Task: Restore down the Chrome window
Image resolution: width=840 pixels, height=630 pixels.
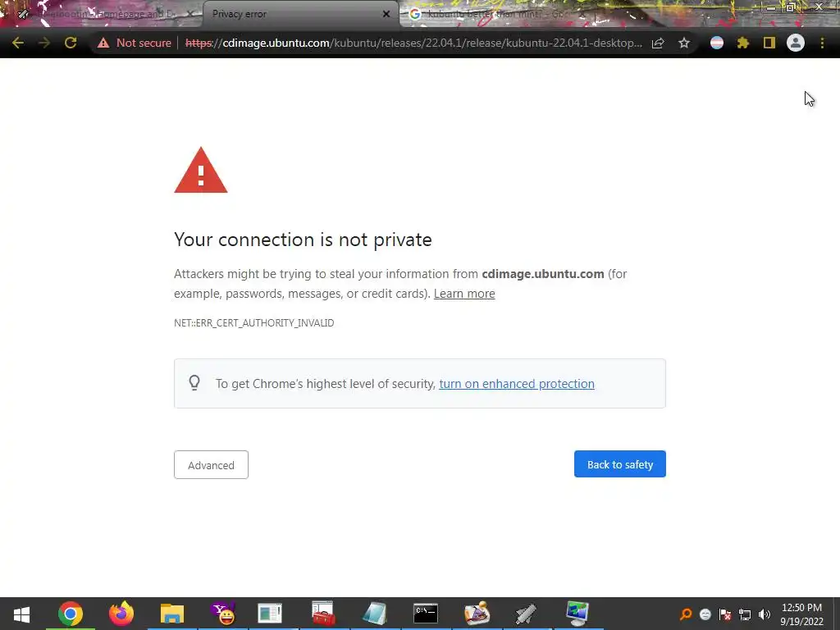Action: coord(790,7)
